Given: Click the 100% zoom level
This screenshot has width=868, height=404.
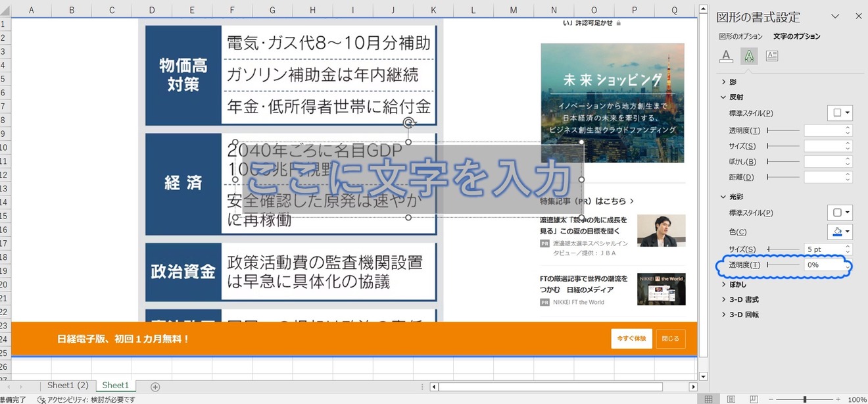Looking at the screenshot, I should pos(857,399).
